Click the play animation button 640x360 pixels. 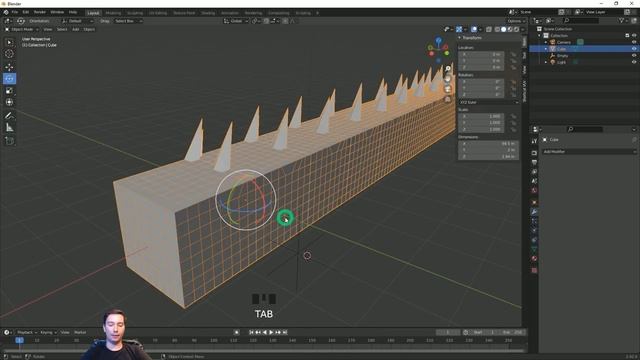271,332
